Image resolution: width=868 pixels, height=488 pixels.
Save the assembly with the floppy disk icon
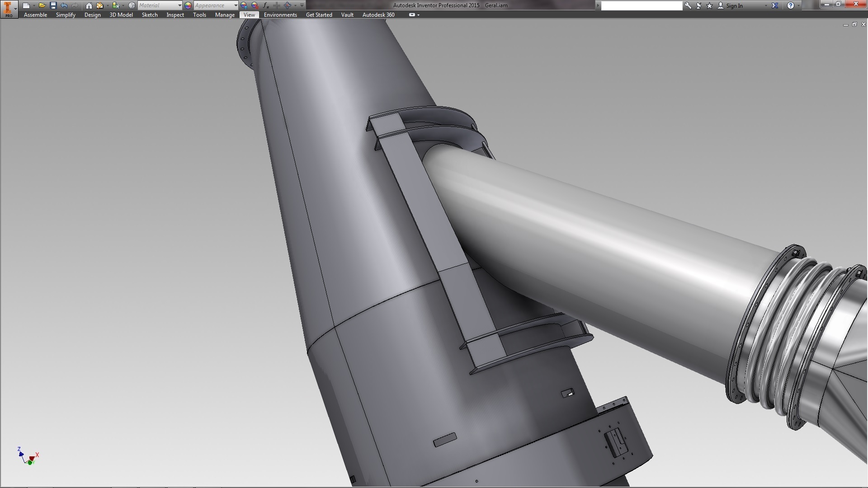[53, 5]
